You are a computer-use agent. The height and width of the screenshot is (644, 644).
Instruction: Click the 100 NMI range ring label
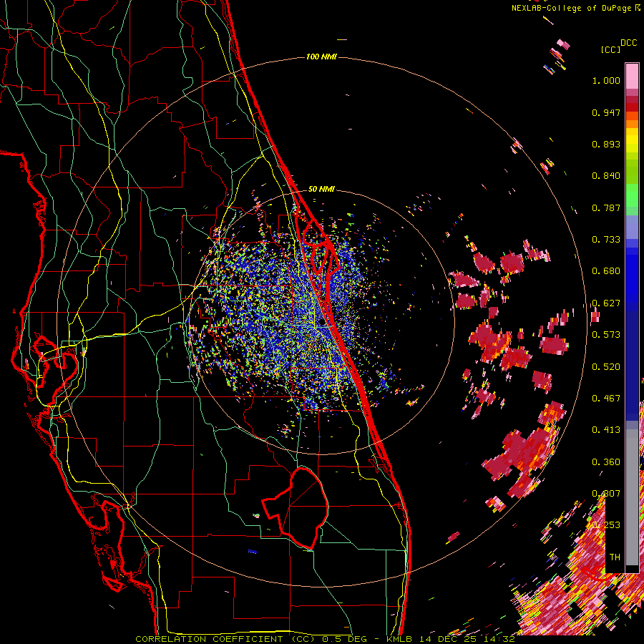point(321,57)
